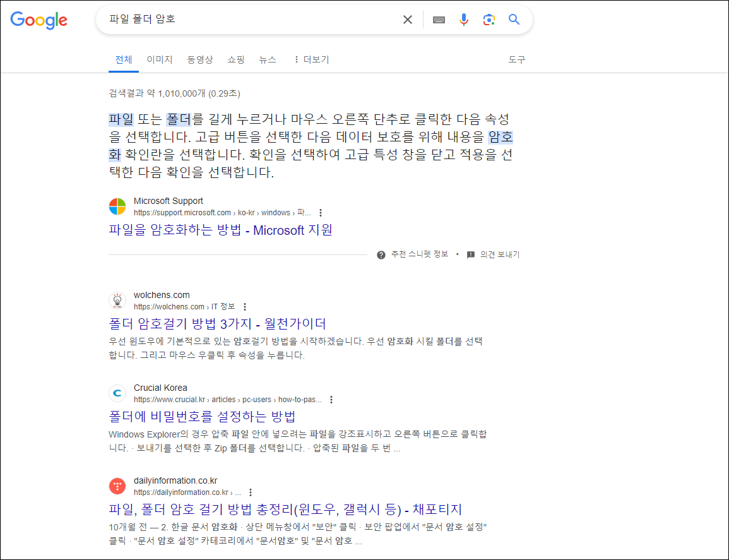Open 폴더에 비밀번호를 설정하는 방법 link
This screenshot has width=729, height=560.
pyautogui.click(x=202, y=416)
